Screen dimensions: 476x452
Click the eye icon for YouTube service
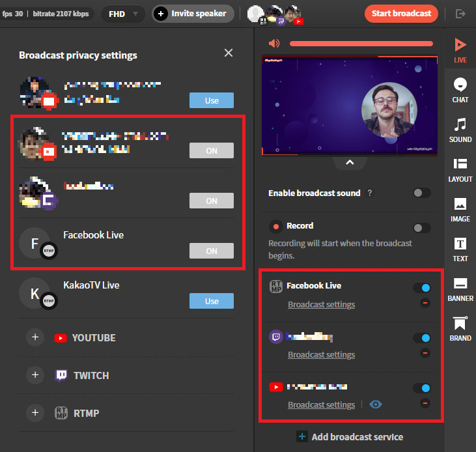pos(376,404)
